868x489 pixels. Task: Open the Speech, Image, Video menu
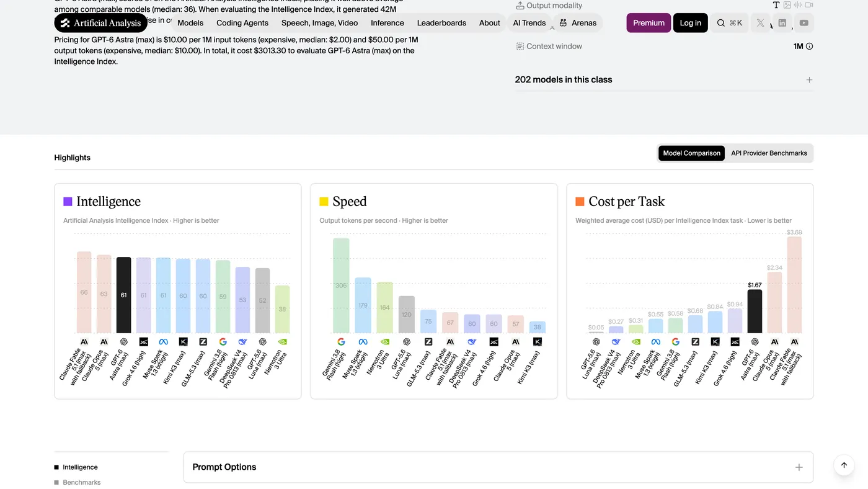[320, 23]
